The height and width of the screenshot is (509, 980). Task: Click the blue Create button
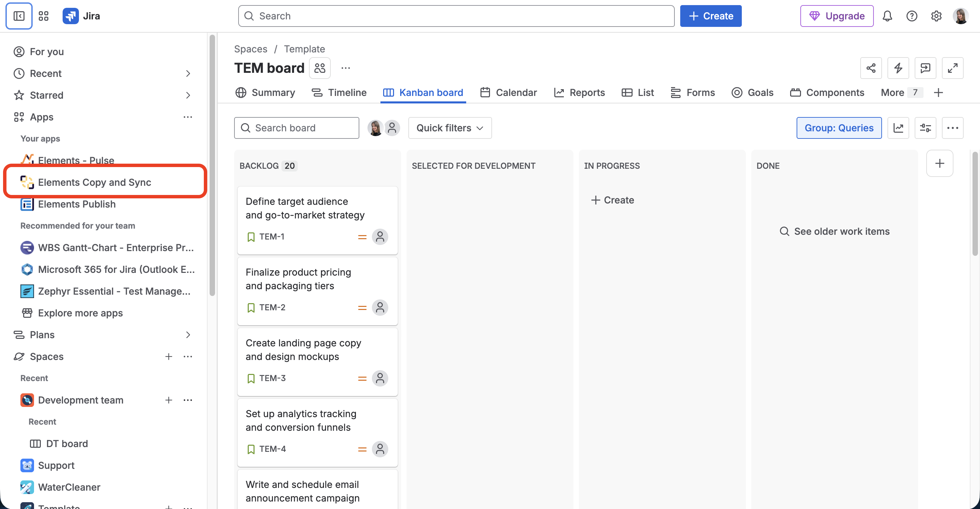point(710,16)
